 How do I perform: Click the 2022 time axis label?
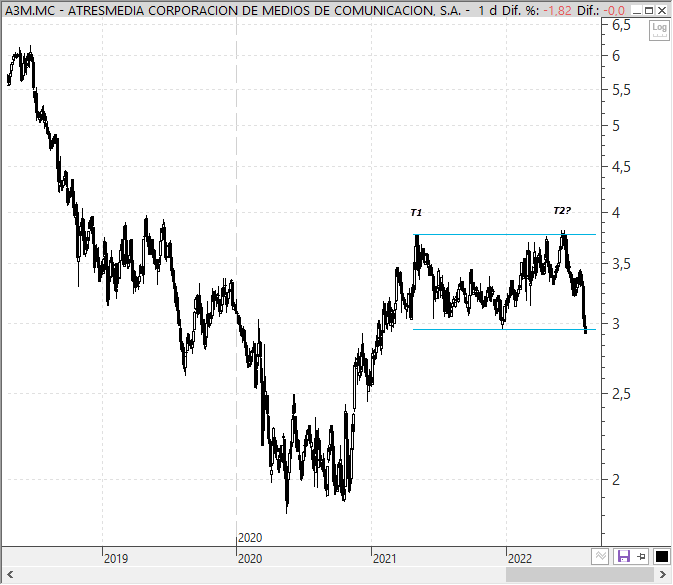click(x=520, y=558)
